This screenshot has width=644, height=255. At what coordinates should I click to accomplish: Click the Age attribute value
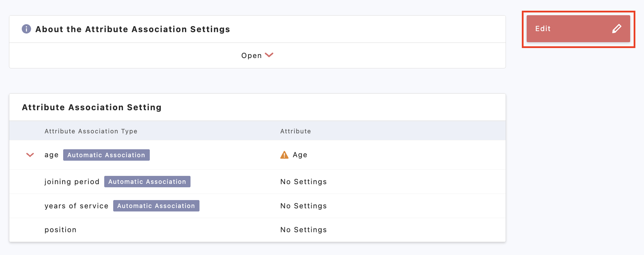coord(300,155)
